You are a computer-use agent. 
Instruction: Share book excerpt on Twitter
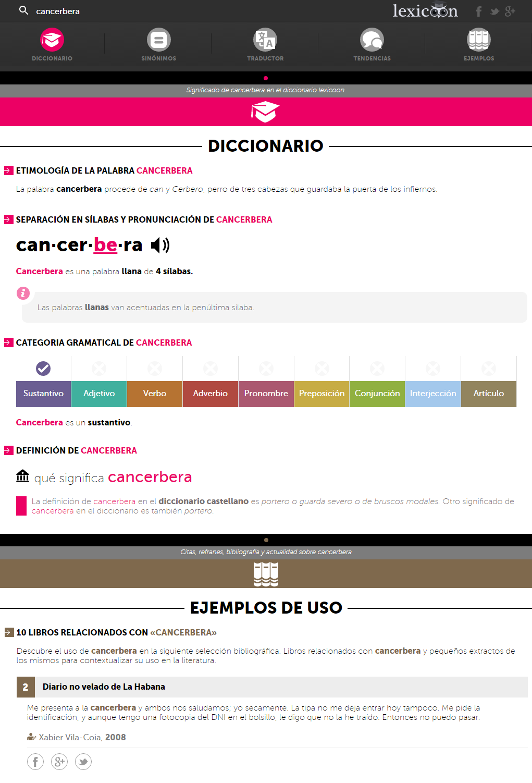(83, 762)
